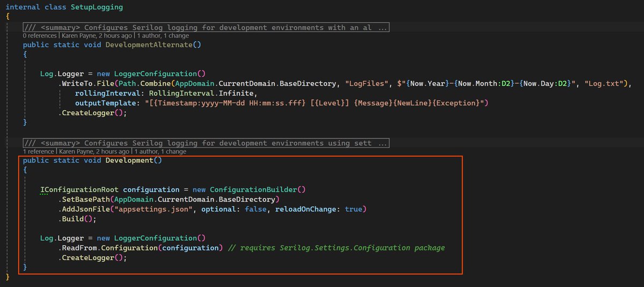Expand the collapsed summary above the Development method

coord(206,143)
